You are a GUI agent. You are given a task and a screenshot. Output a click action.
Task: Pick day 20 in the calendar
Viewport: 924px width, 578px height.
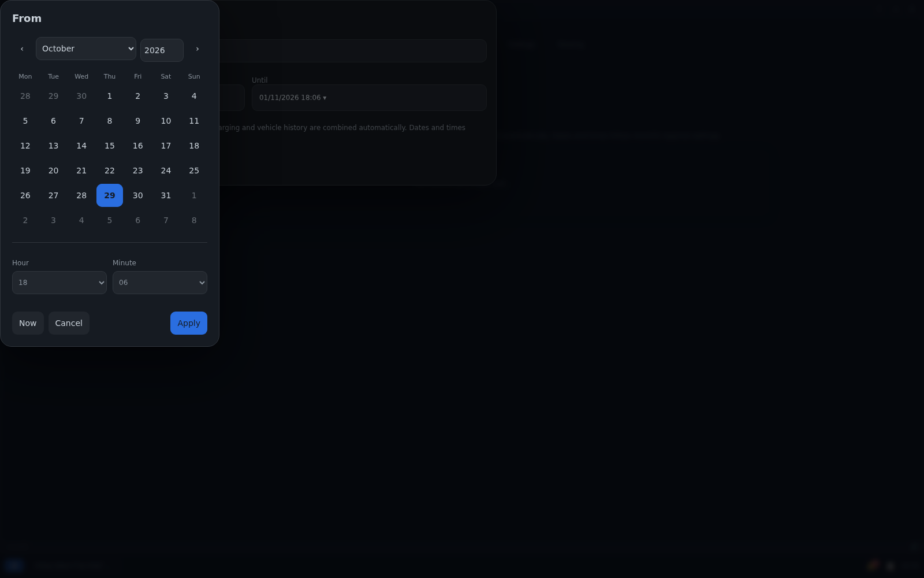point(53,171)
